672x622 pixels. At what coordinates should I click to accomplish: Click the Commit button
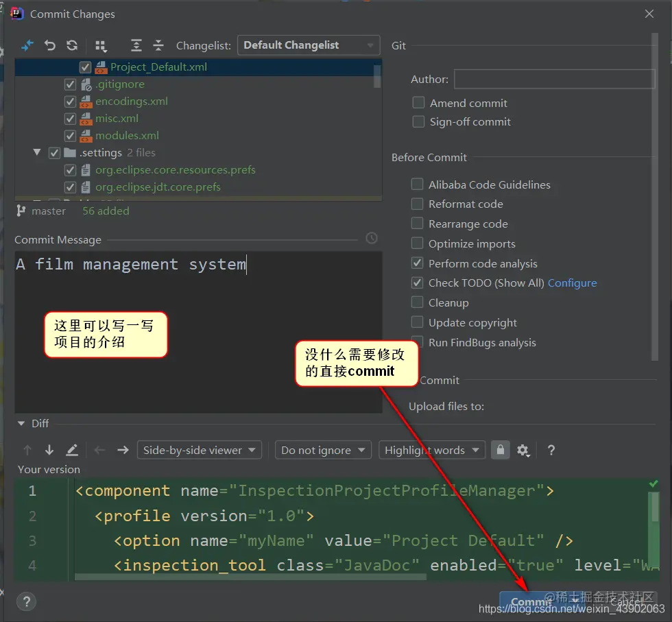tap(531, 601)
